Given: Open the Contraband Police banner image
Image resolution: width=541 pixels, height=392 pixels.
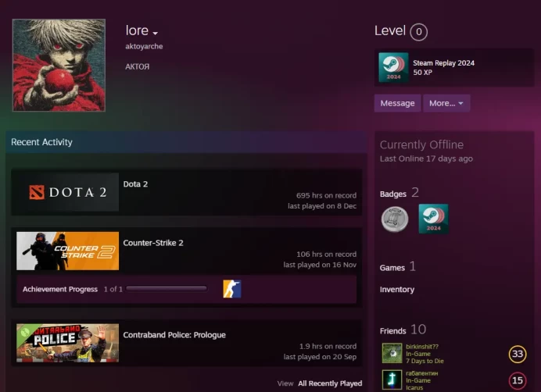Looking at the screenshot, I should click(67, 343).
